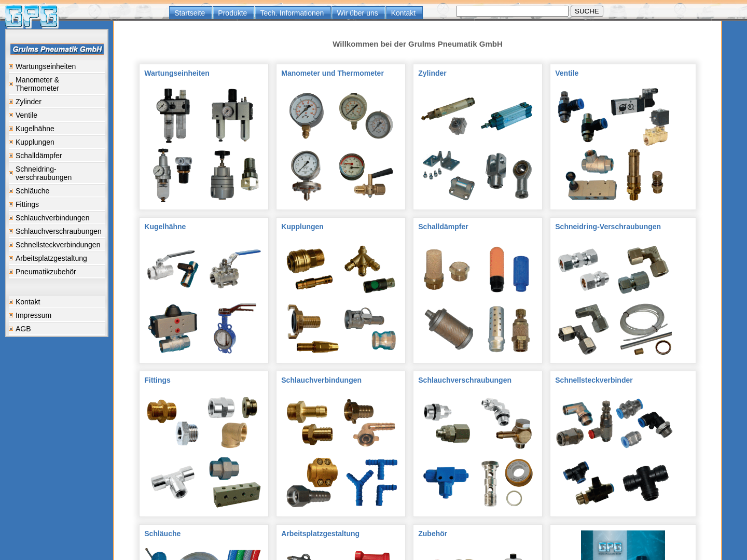This screenshot has height=560, width=747.
Task: Go to Ventile in the sidebar
Action: [x=57, y=115]
